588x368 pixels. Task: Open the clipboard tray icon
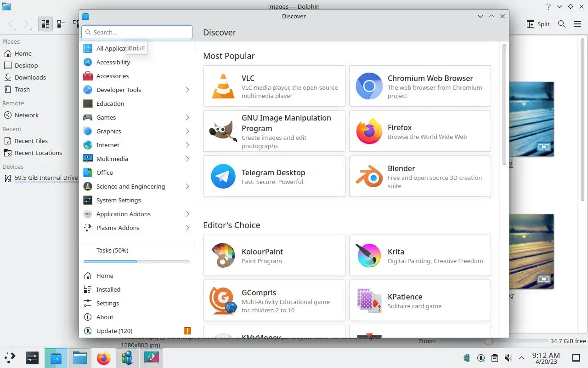(494, 358)
